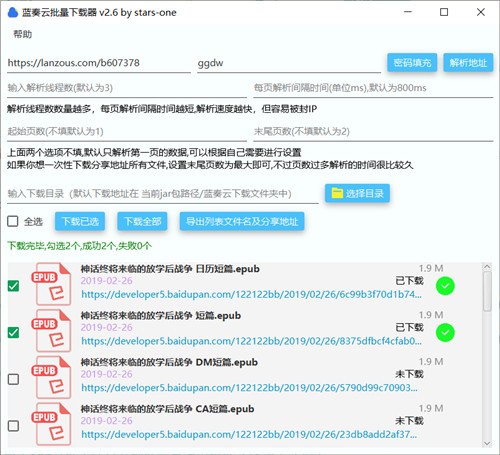Open baidupan link of DM短篇.epub
The height and width of the screenshot is (455, 500).
tap(249, 388)
